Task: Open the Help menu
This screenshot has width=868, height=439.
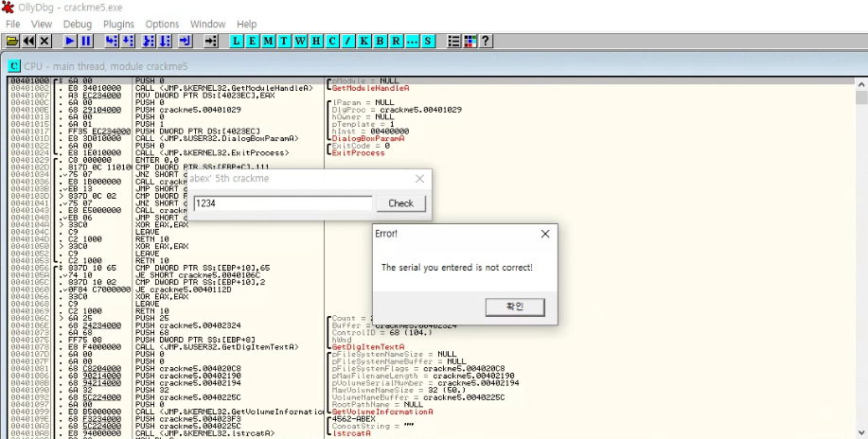Action: pos(246,25)
